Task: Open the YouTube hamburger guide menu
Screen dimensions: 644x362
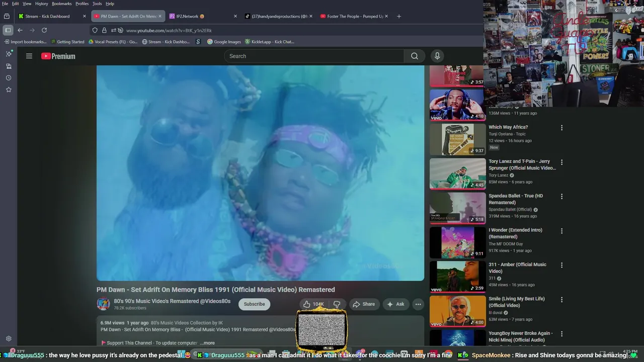Action: coord(29,56)
